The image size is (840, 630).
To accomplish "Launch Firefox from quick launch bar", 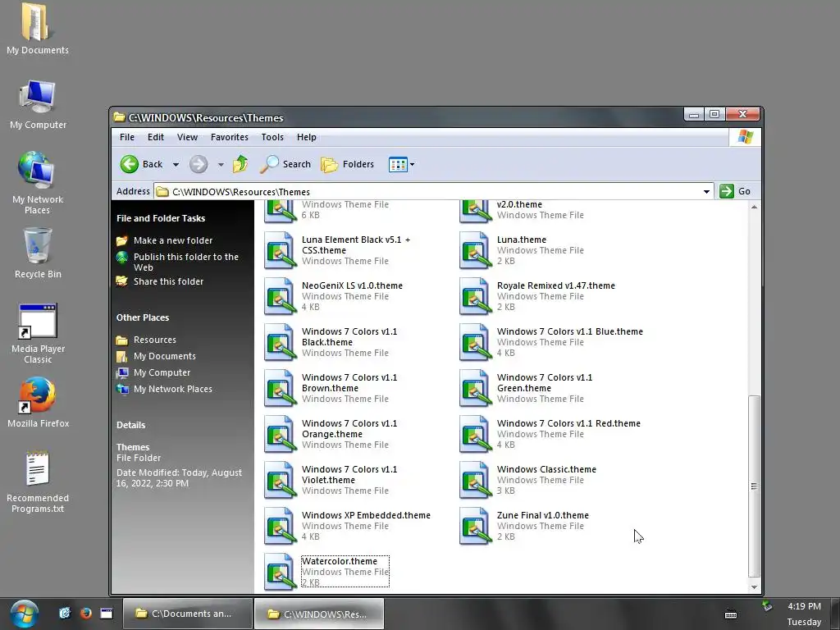I will [x=85, y=614].
